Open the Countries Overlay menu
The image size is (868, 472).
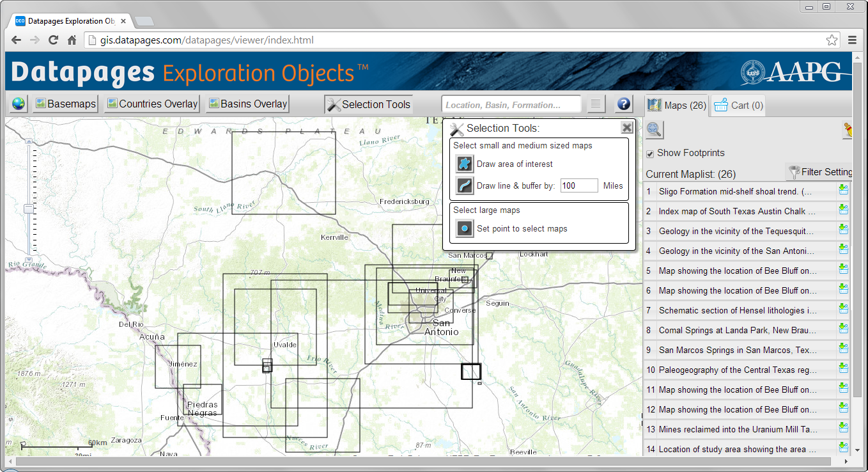152,104
